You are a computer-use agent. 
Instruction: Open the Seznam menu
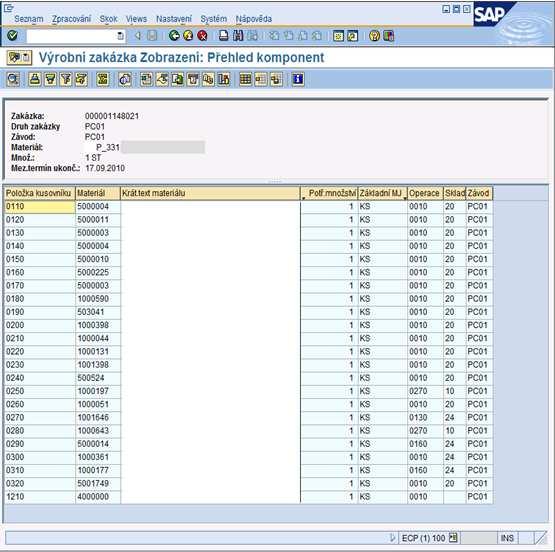tap(29, 19)
